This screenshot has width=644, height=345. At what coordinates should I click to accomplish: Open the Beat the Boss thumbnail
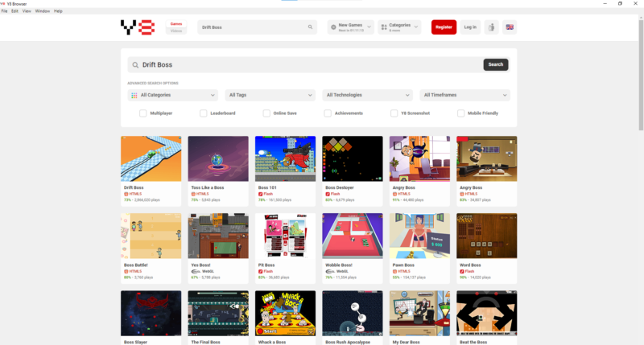tap(487, 314)
